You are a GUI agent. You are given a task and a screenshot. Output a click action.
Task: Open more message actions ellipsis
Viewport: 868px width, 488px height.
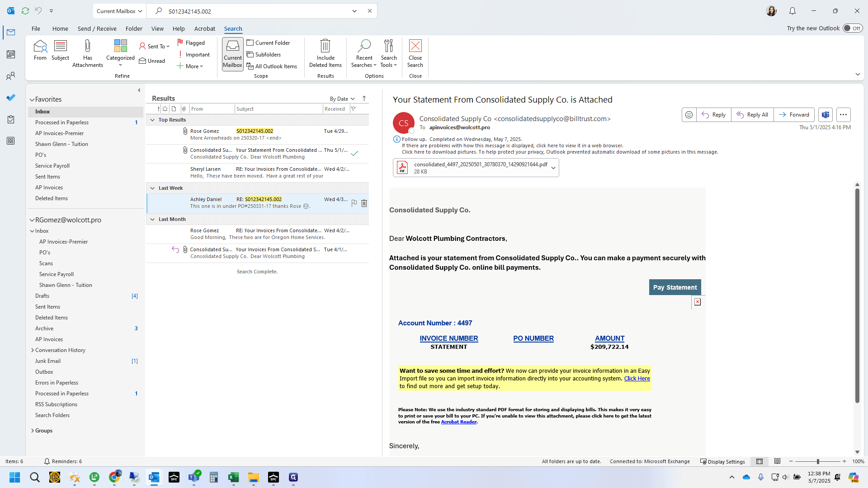tap(844, 115)
